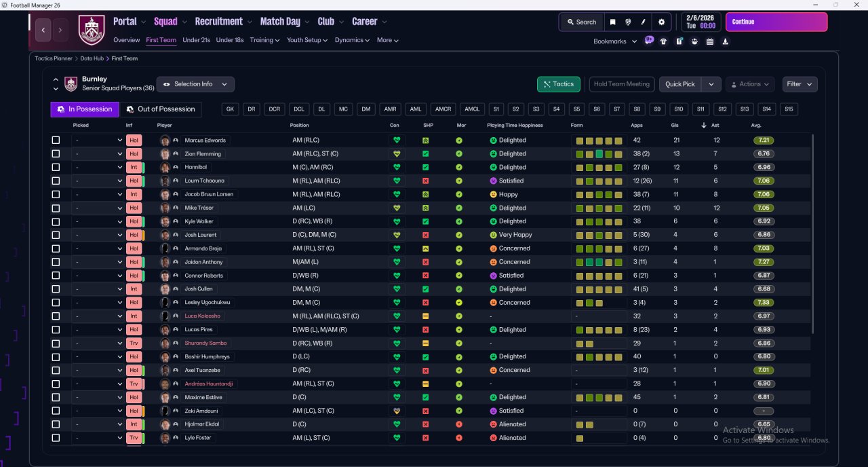
Task: Select the Out of Possession view
Action: point(161,109)
